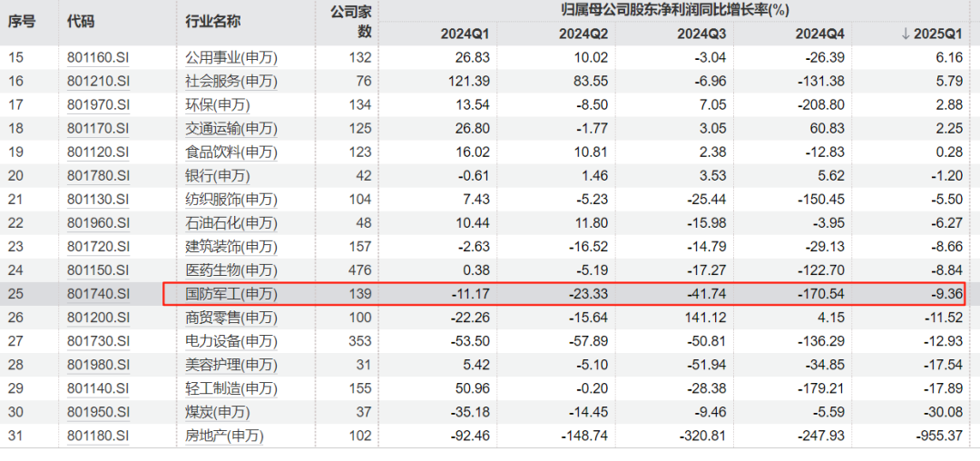Screen dimensions: 980x461
Task: Open code link 801970.SI
Action: [98, 105]
